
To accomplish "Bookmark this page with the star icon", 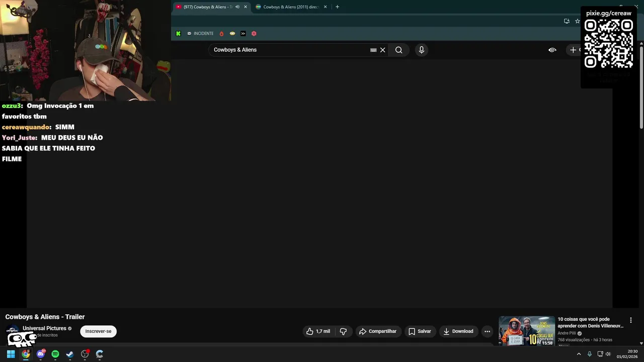I will [578, 21].
